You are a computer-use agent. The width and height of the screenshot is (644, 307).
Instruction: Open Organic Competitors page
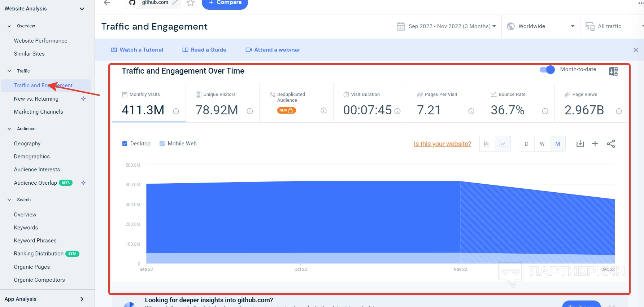[x=39, y=280]
